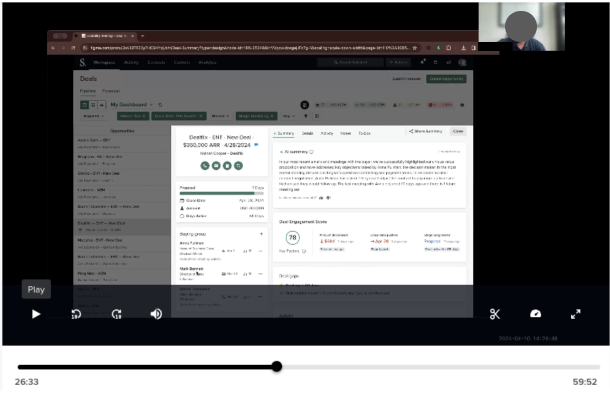Select the Dealfix - ENT - New Deal row
Viewport: 610px width, 396px height.
122,226
